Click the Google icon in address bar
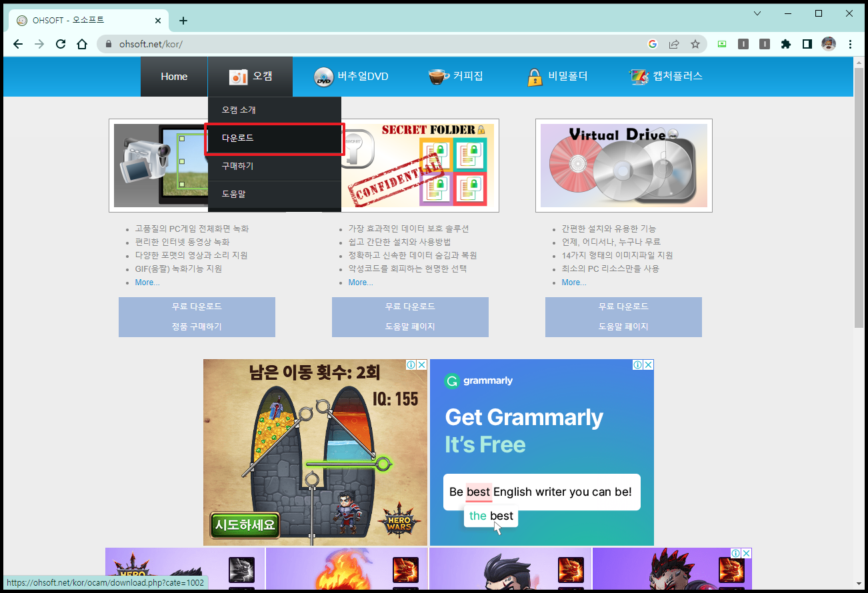The width and height of the screenshot is (868, 593). coord(653,44)
